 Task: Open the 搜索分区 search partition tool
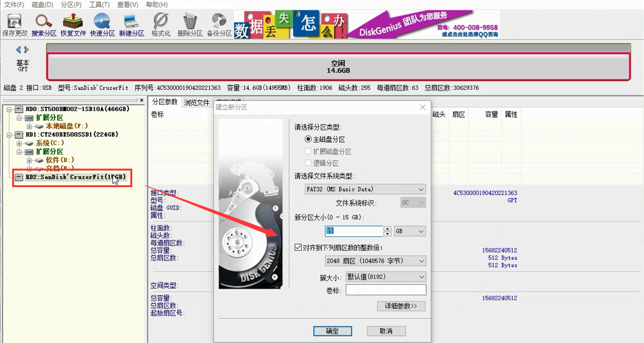point(44,25)
